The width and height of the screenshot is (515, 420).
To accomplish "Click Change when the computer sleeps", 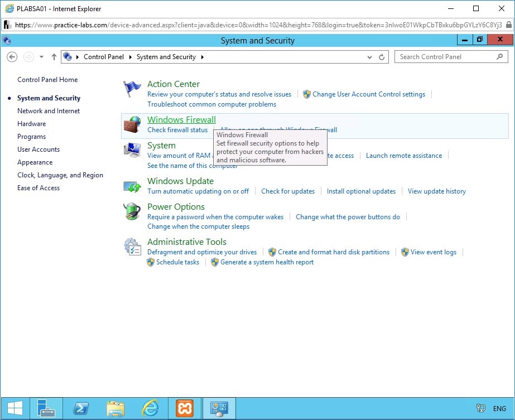I will pos(199,226).
